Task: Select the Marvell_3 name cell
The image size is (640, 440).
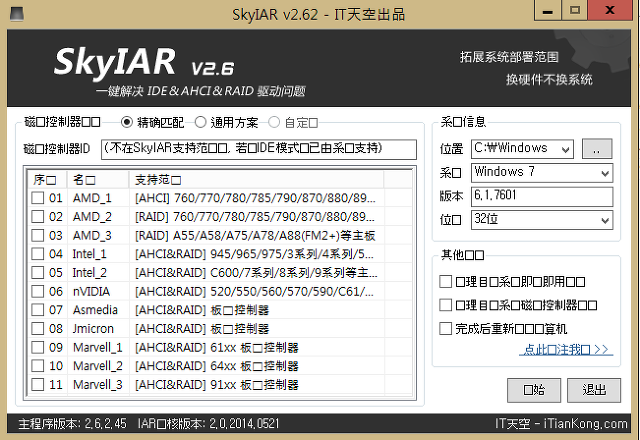Action: pyautogui.click(x=98, y=384)
